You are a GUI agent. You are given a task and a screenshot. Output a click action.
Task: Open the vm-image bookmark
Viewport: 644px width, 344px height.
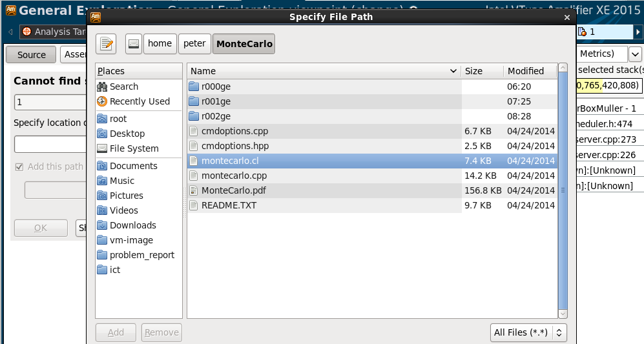pyautogui.click(x=139, y=239)
